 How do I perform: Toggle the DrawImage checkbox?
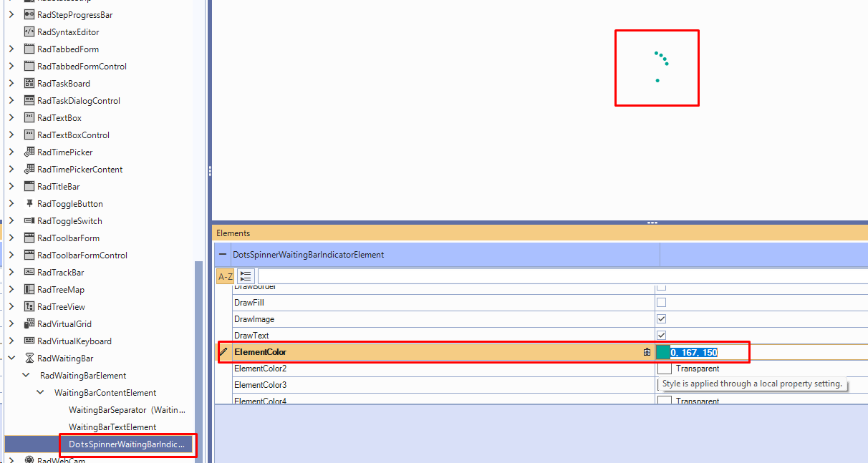[x=662, y=319]
